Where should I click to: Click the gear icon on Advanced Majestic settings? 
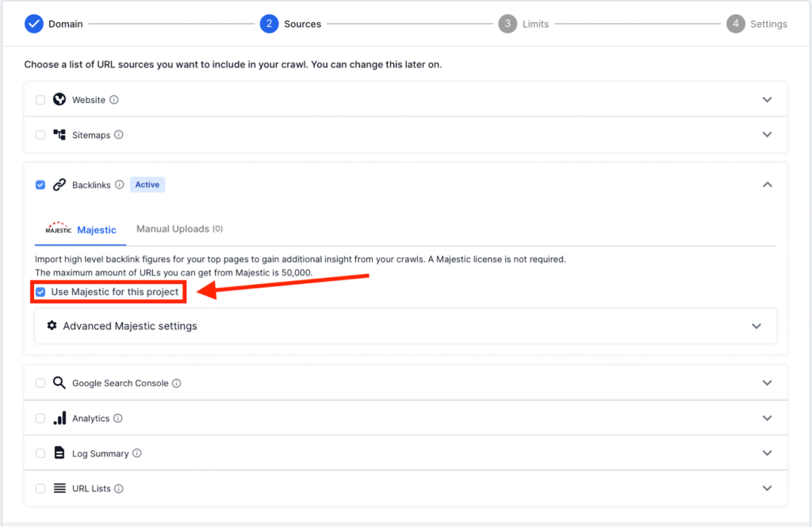pyautogui.click(x=52, y=325)
